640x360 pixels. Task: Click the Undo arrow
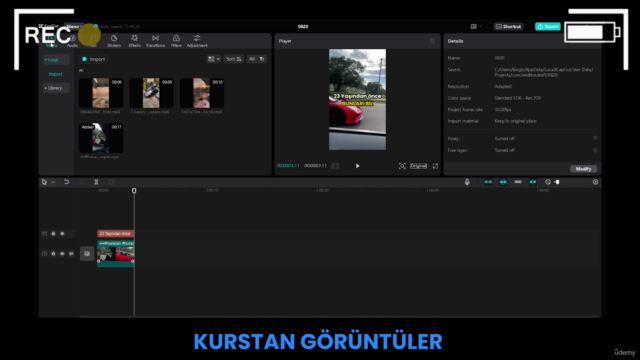[67, 182]
